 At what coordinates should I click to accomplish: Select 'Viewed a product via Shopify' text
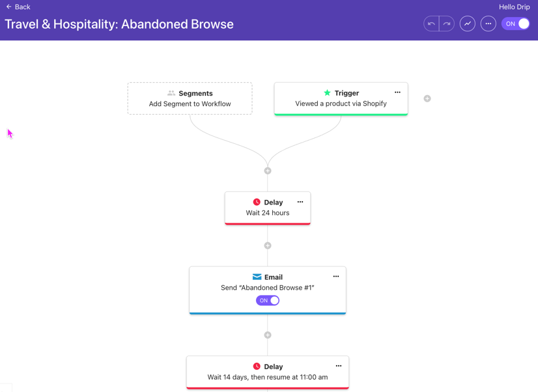(x=341, y=104)
